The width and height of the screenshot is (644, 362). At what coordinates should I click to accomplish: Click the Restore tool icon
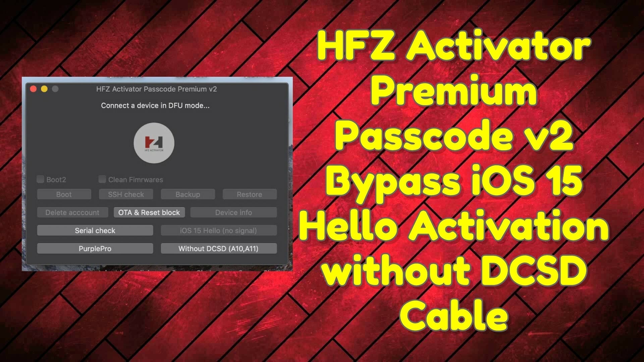(248, 194)
